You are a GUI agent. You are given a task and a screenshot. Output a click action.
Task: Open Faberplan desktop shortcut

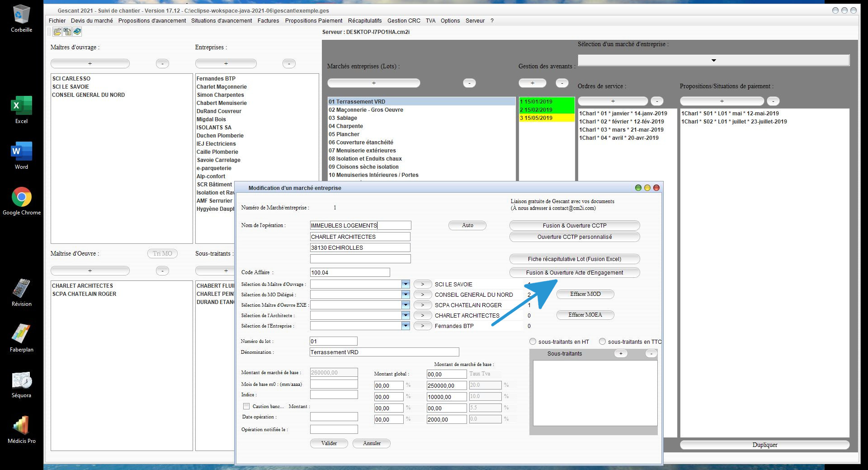[21, 338]
